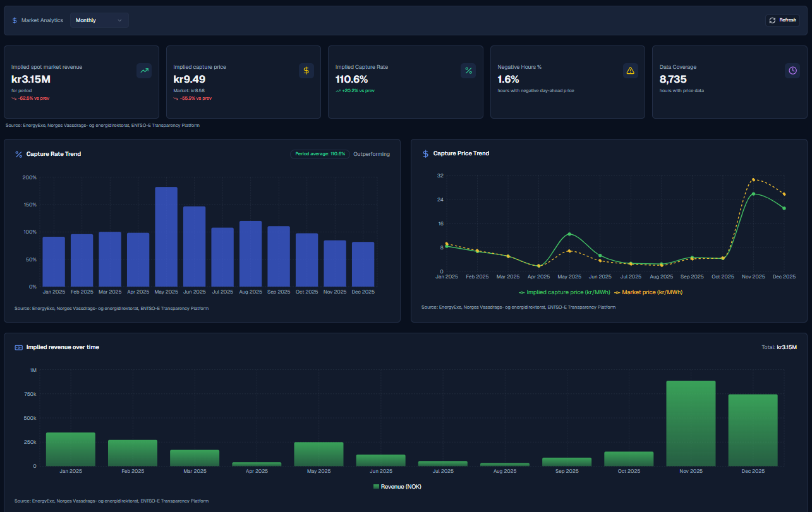Click the Nov 2025 yellow market price point

click(753, 180)
